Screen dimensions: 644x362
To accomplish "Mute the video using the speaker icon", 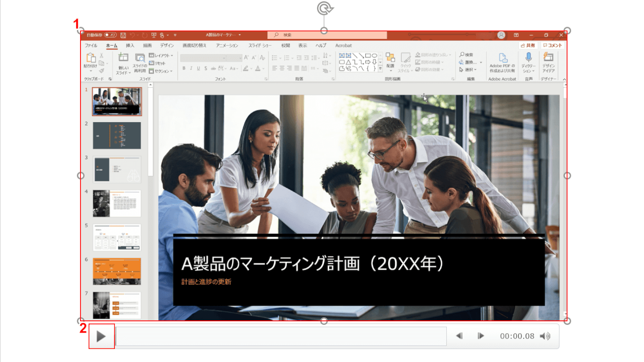I will tap(545, 336).
